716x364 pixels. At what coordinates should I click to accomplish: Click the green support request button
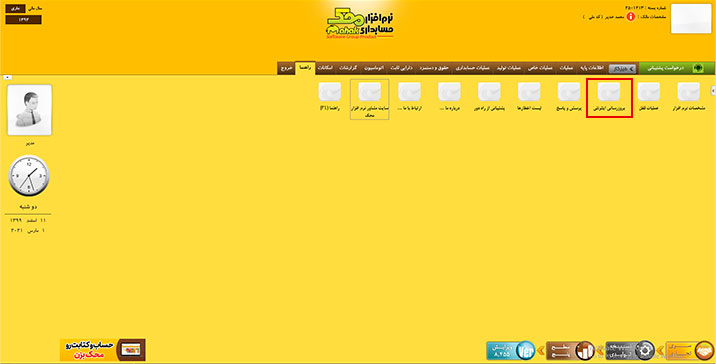pos(677,68)
